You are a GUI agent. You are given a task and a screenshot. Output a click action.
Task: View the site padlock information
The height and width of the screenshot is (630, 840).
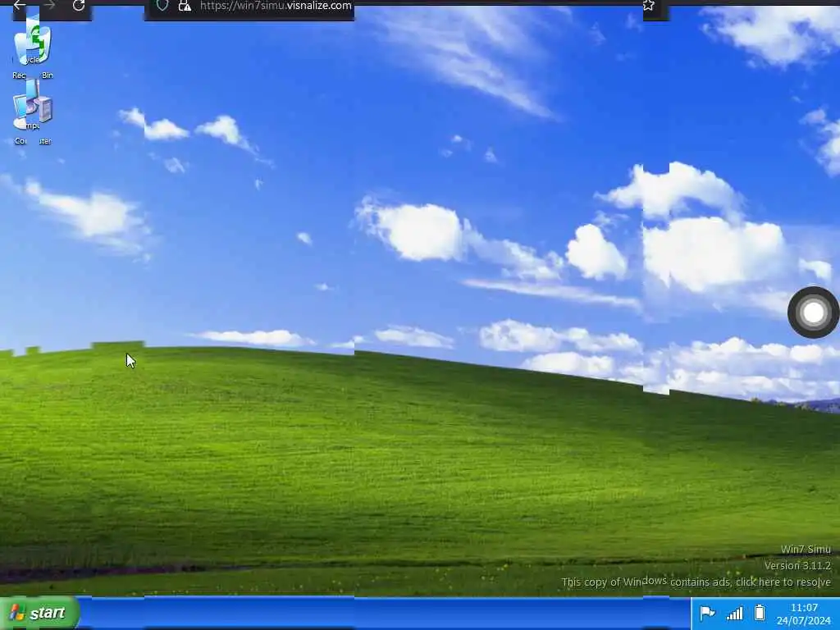185,6
